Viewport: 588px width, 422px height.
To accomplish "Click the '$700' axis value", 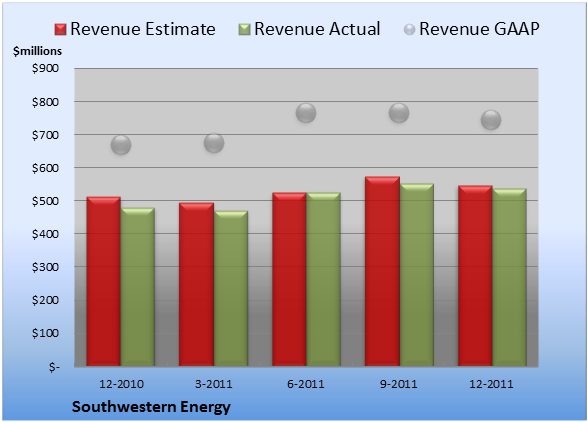I will pyautogui.click(x=45, y=135).
